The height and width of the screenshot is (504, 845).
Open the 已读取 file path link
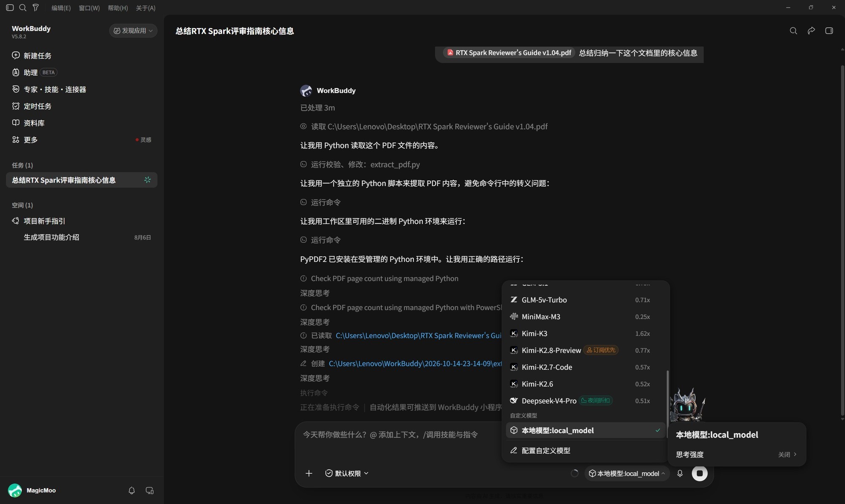[x=418, y=336]
